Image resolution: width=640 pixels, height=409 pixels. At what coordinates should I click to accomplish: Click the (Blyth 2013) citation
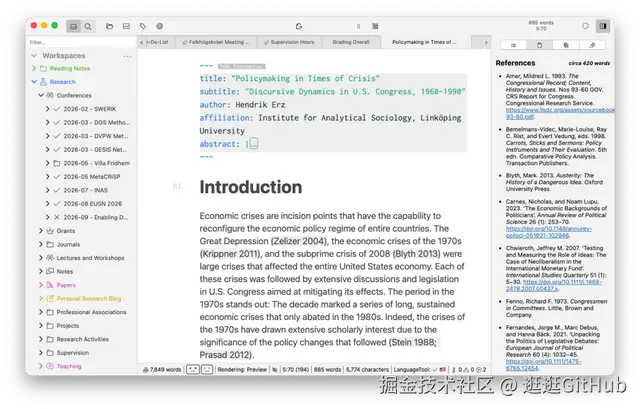416,253
